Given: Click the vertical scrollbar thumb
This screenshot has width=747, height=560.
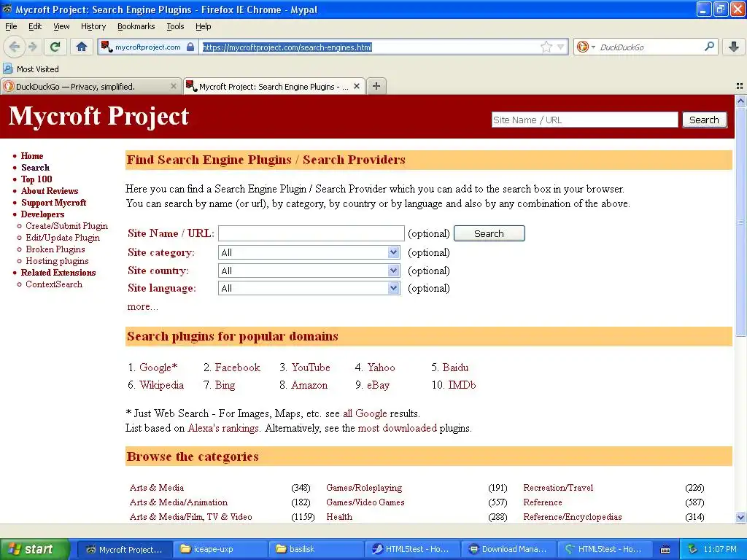Looking at the screenshot, I should [740, 222].
